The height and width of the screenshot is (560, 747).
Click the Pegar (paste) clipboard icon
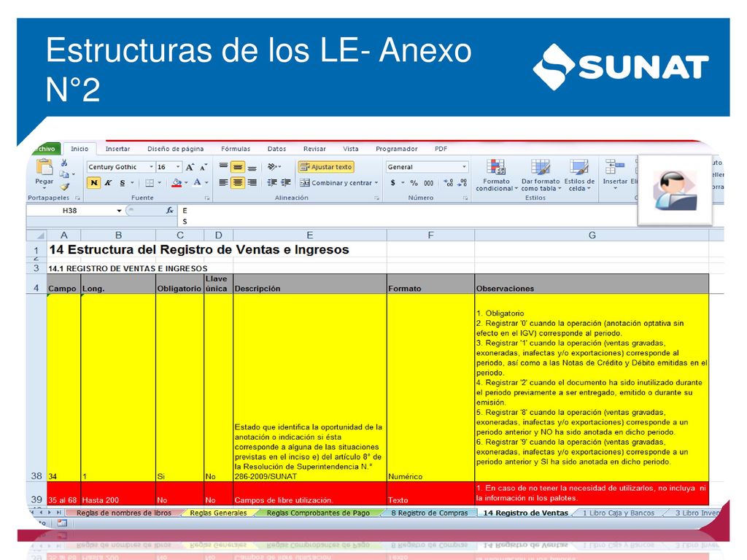click(44, 167)
